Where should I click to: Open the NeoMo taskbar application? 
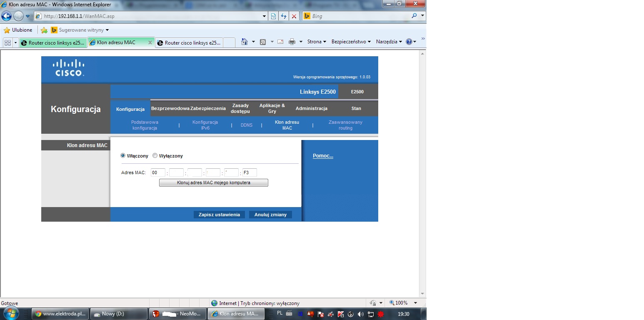point(178,314)
